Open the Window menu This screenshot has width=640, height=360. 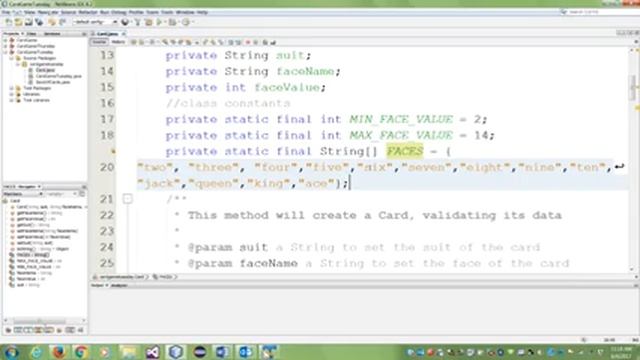click(185, 12)
